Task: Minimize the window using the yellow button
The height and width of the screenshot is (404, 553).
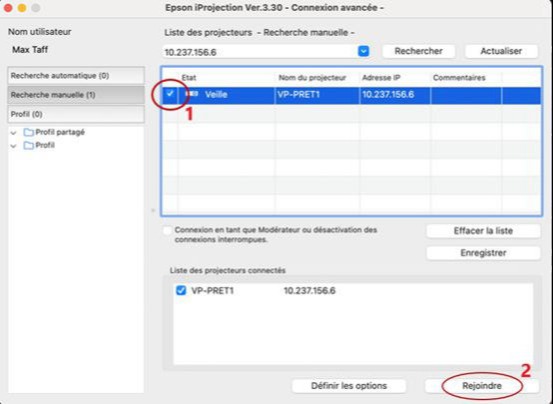Action: point(22,8)
